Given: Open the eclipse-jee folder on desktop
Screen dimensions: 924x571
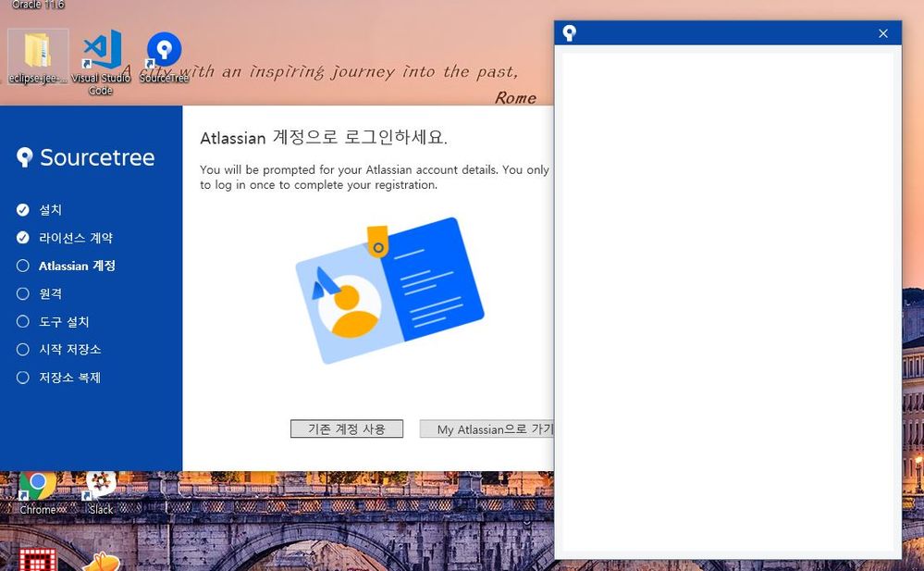Looking at the screenshot, I should (38, 57).
